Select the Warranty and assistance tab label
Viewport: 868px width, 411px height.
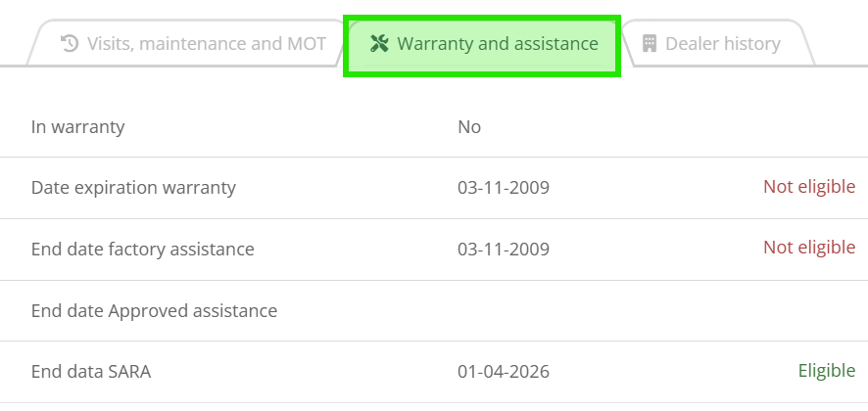pyautogui.click(x=498, y=43)
